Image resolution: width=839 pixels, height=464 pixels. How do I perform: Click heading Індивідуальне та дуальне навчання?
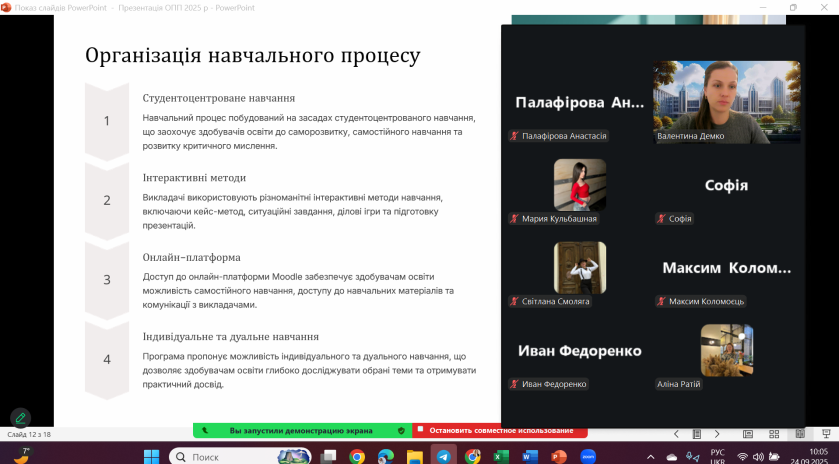[x=231, y=337]
